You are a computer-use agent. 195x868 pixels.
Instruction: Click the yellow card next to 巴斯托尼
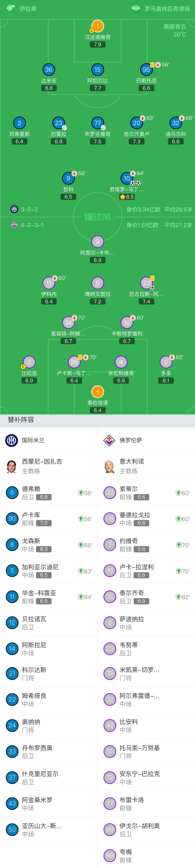click(x=152, y=65)
